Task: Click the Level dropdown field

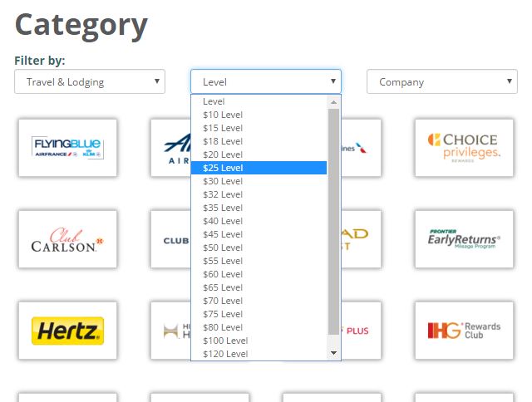Action: (266, 81)
